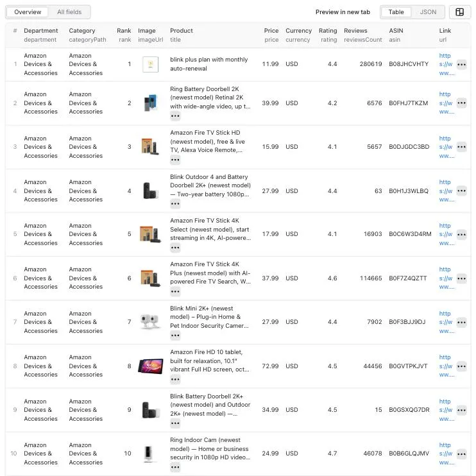This screenshot has width=476, height=476.
Task: Open the layout view icon button
Action: [459, 12]
